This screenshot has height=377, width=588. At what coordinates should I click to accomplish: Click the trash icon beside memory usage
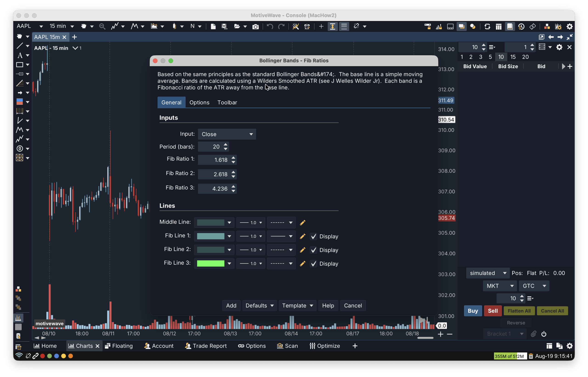click(531, 356)
